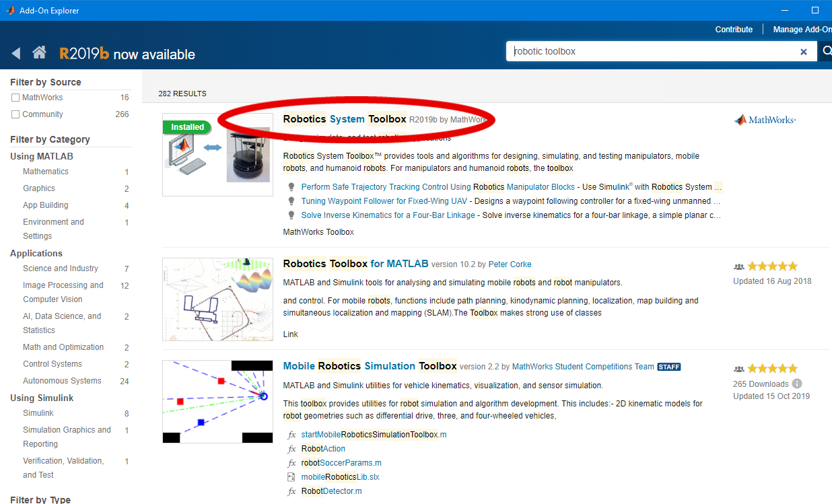Viewport: 832px width, 504px height.
Task: Click the fx icon beside startMobileRoboticsSimulationToolbox.m
Action: click(x=291, y=435)
